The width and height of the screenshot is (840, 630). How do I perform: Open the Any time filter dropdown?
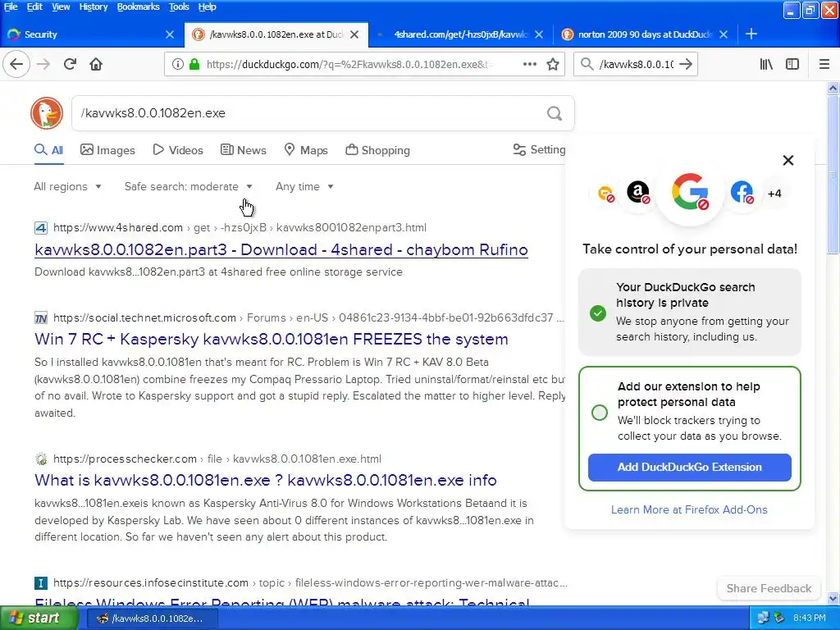tap(305, 186)
